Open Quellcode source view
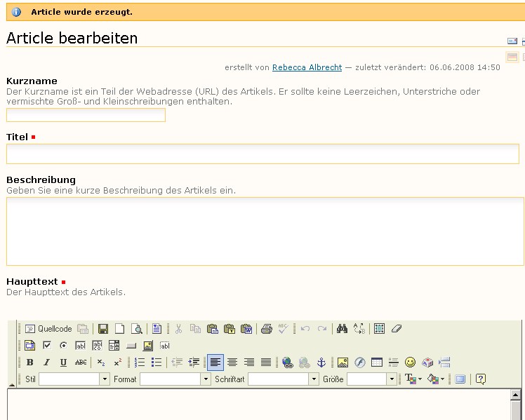This screenshot has height=420, width=525. (x=48, y=329)
